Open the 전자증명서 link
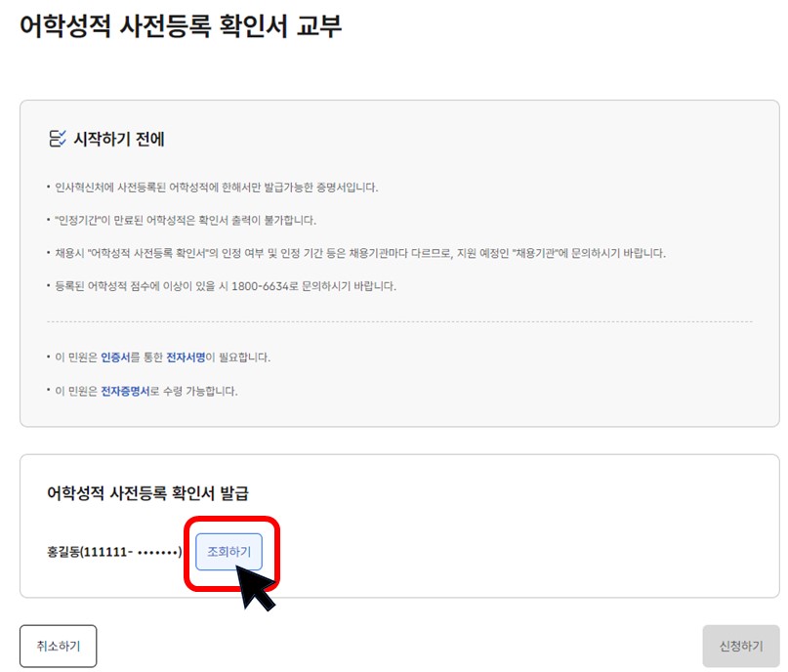The width and height of the screenshot is (788, 672). [125, 391]
